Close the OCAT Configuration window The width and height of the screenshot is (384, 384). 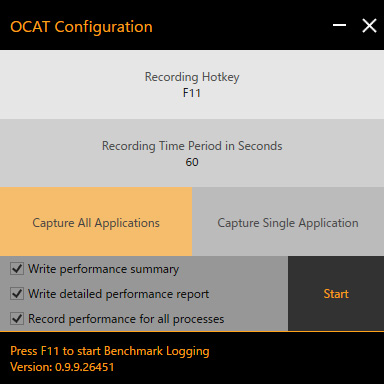[x=369, y=26]
